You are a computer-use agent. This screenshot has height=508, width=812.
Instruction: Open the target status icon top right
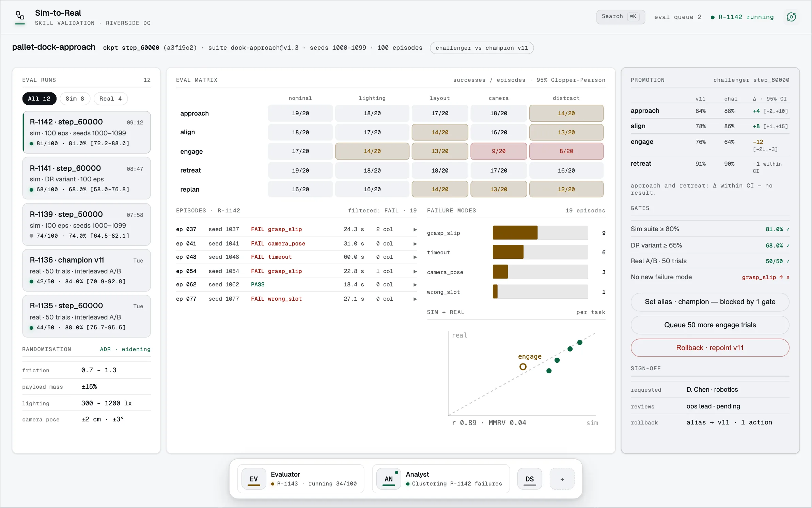pyautogui.click(x=791, y=17)
